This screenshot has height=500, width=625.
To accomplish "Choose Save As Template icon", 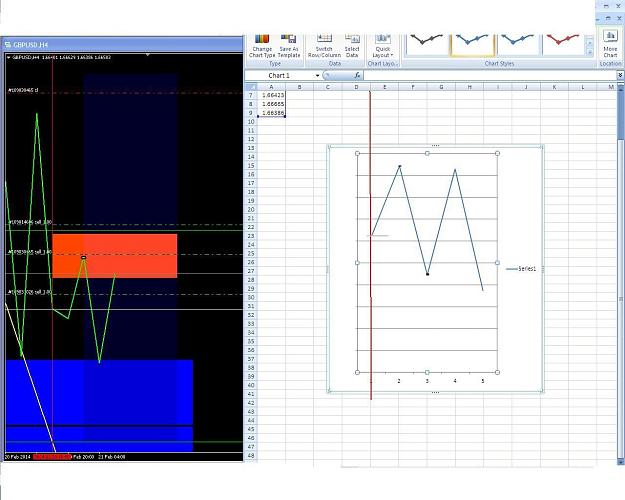I will (x=289, y=47).
